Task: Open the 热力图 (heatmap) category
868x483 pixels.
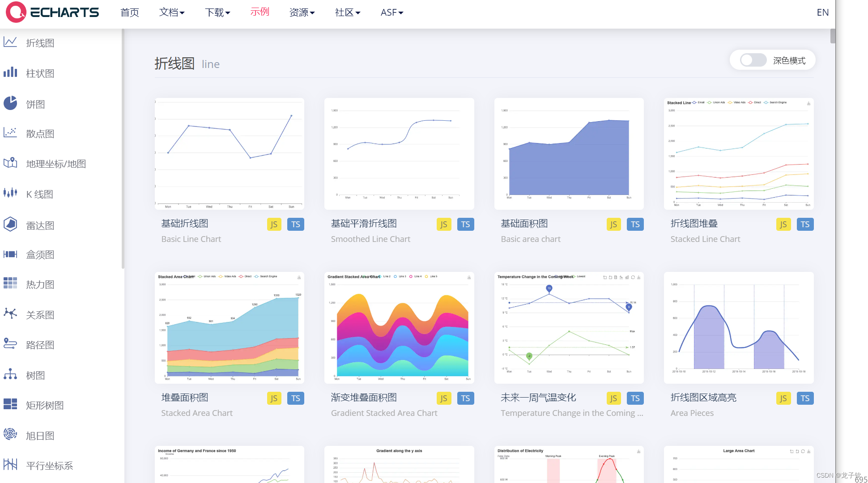Action: click(10, 284)
